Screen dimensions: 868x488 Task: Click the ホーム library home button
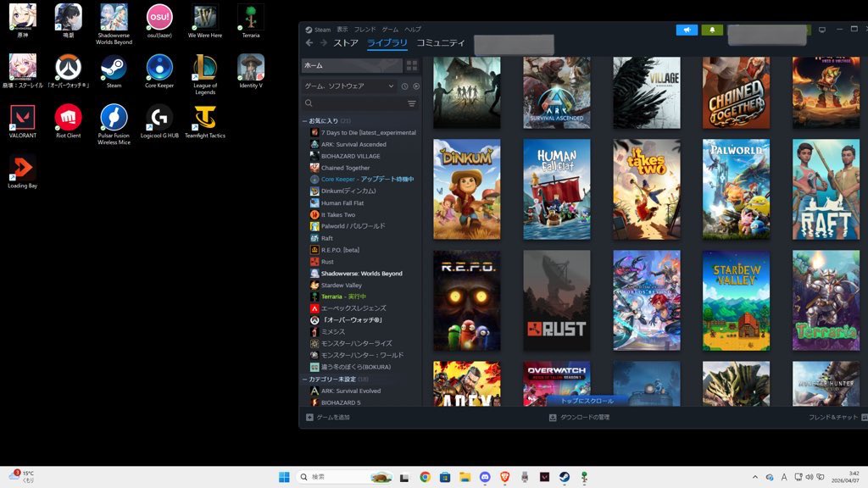coord(352,66)
